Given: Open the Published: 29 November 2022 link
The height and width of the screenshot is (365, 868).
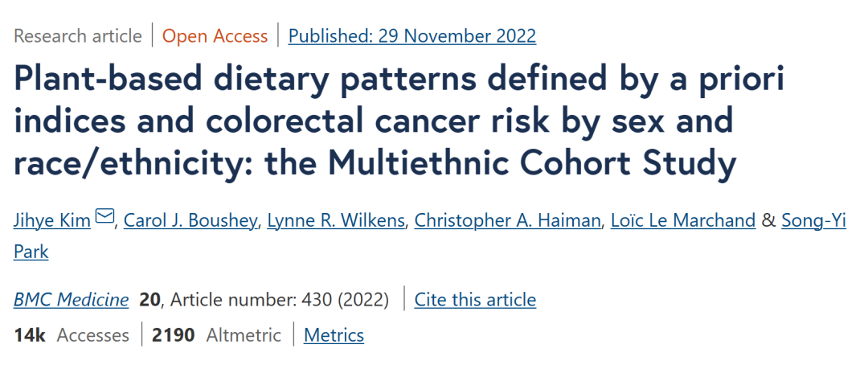Looking at the screenshot, I should point(411,36).
